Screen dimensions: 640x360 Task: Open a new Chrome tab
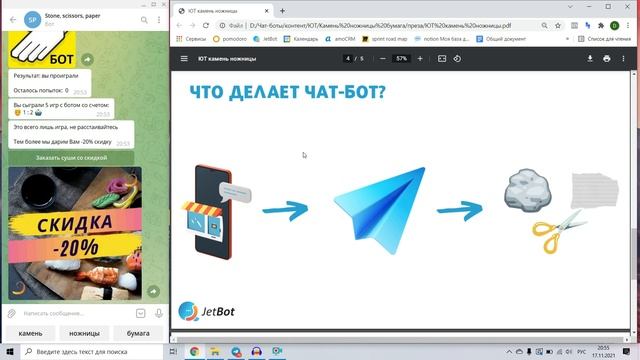pyautogui.click(x=282, y=11)
